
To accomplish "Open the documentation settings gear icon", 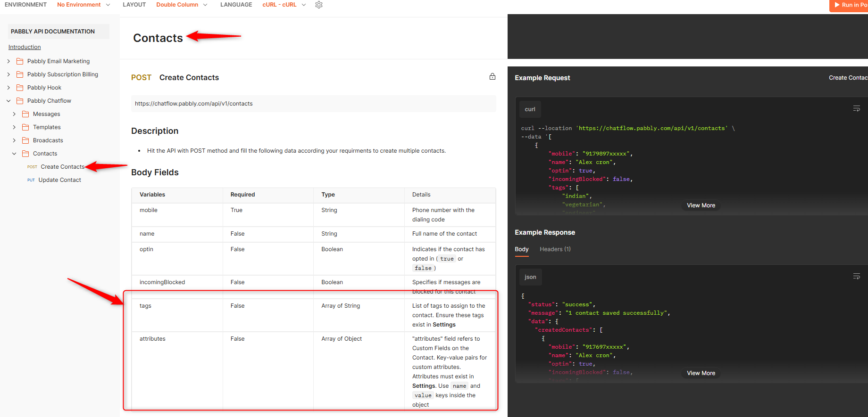I will pos(319,5).
